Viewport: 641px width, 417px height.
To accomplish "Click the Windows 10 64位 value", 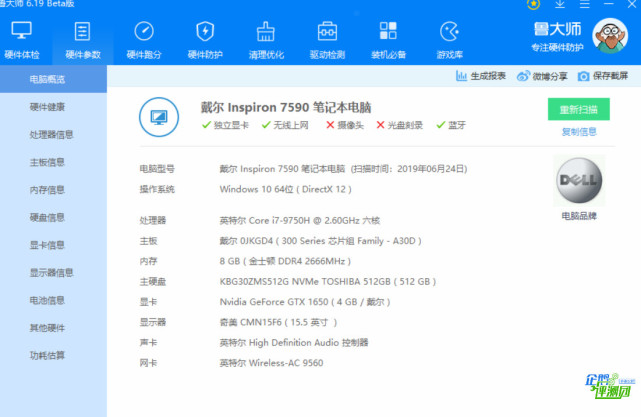I will pos(285,189).
